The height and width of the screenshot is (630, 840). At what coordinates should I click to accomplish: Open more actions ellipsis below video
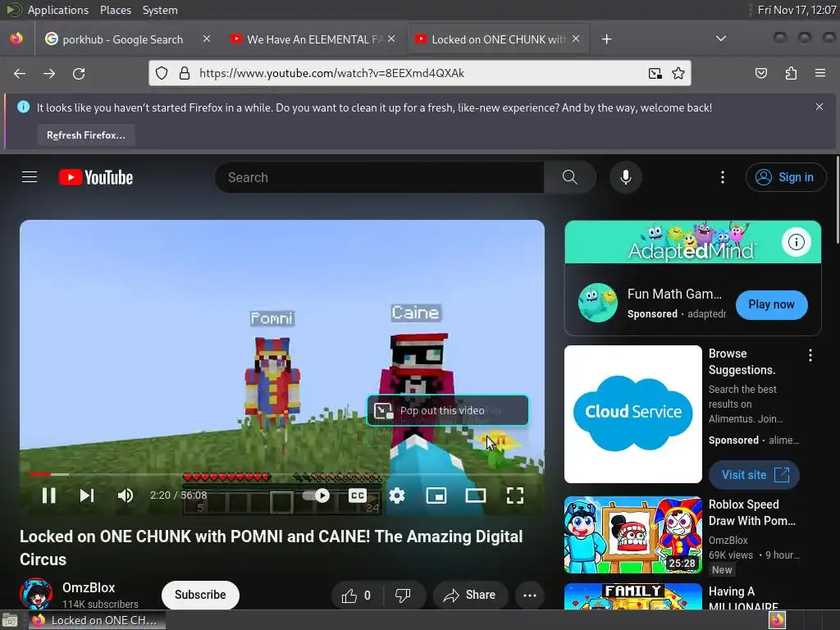click(x=530, y=596)
